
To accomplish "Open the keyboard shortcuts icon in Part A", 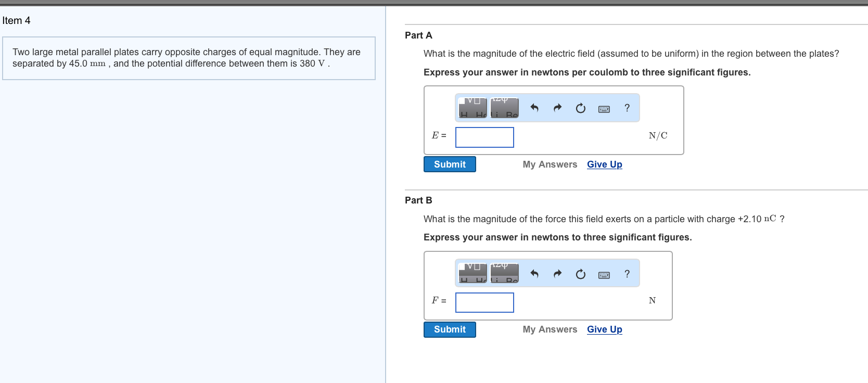I will [604, 108].
